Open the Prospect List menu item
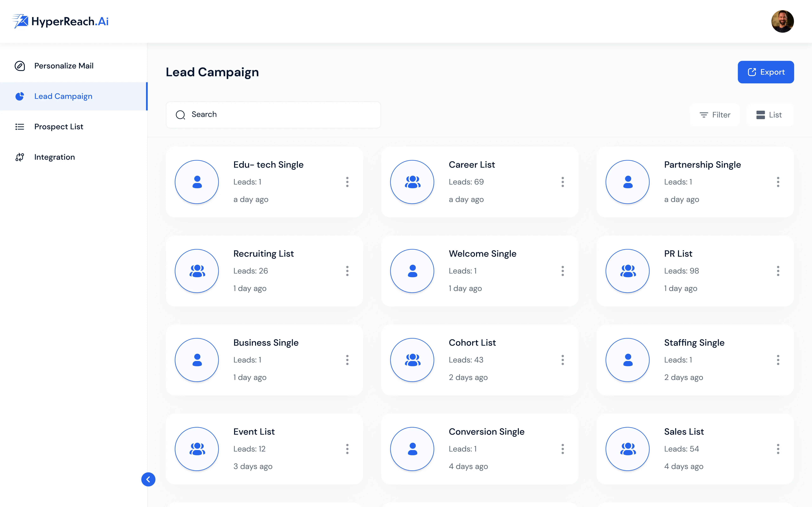The image size is (812, 507). (59, 127)
